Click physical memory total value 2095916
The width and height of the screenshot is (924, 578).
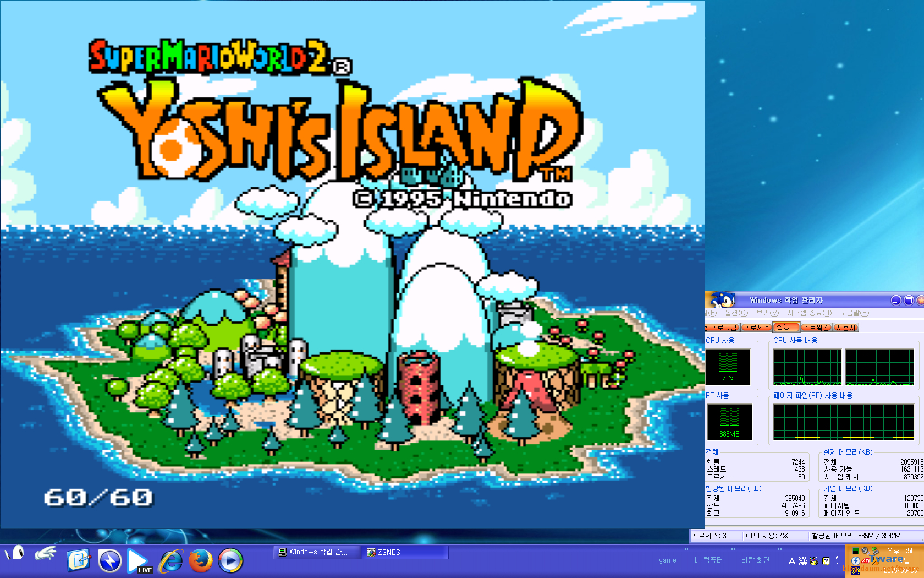tap(912, 462)
